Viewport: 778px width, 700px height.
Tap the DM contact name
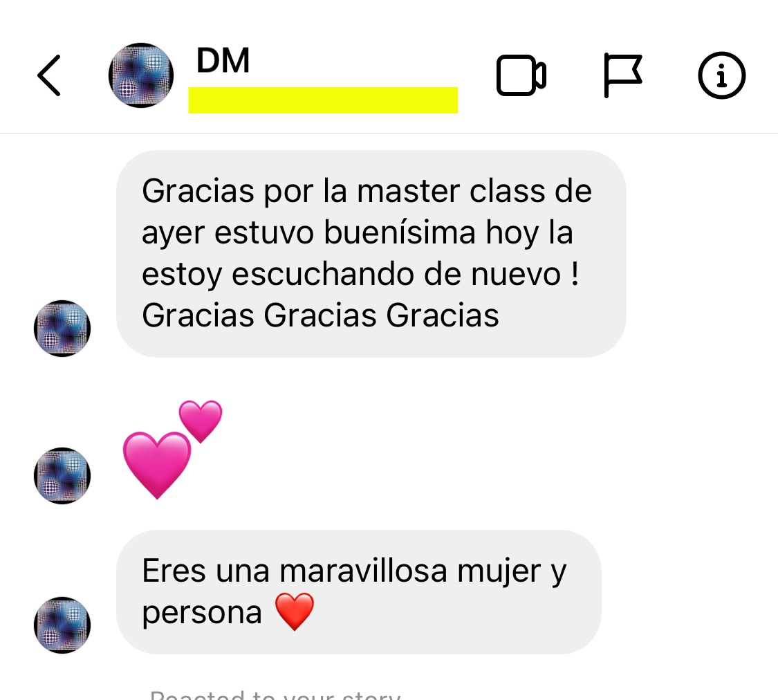pyautogui.click(x=223, y=61)
